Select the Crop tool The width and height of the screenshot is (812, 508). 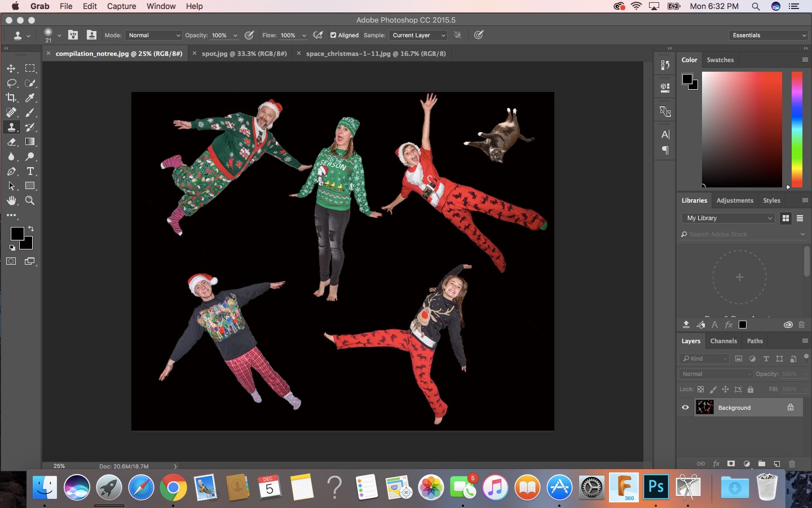pos(11,98)
